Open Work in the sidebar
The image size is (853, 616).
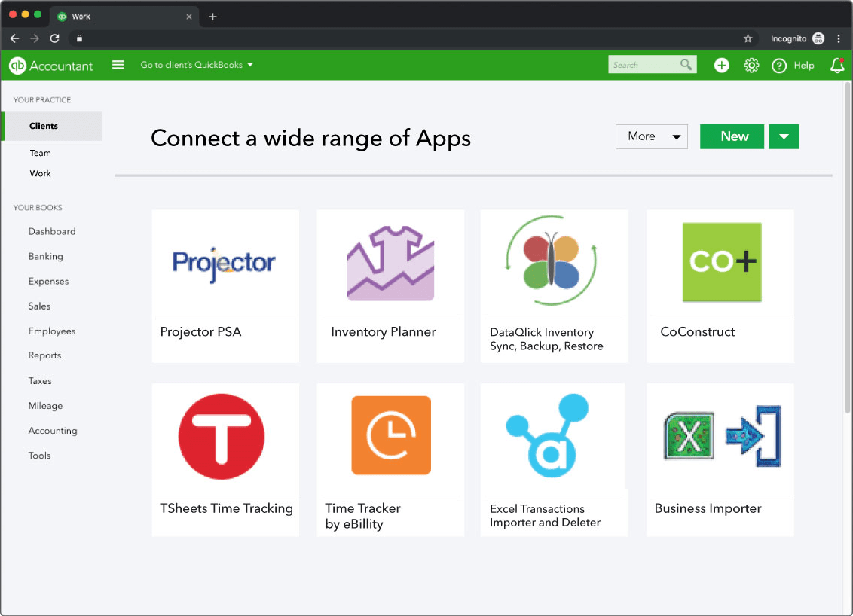(40, 173)
